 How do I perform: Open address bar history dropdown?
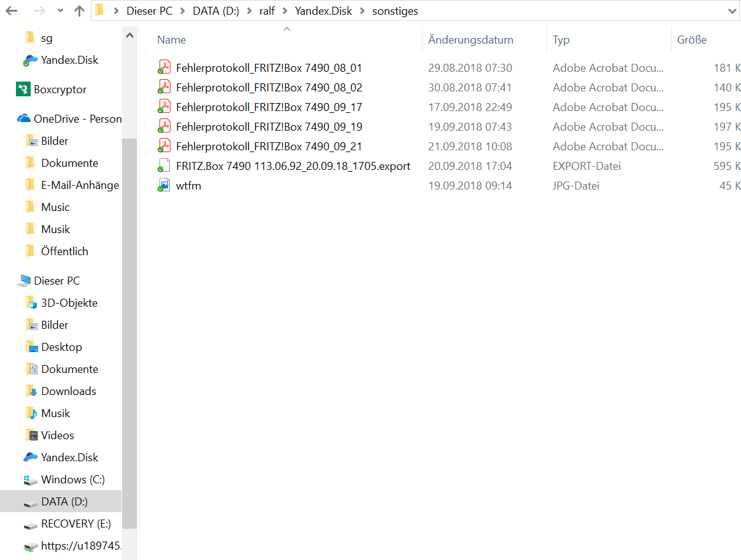tap(732, 11)
